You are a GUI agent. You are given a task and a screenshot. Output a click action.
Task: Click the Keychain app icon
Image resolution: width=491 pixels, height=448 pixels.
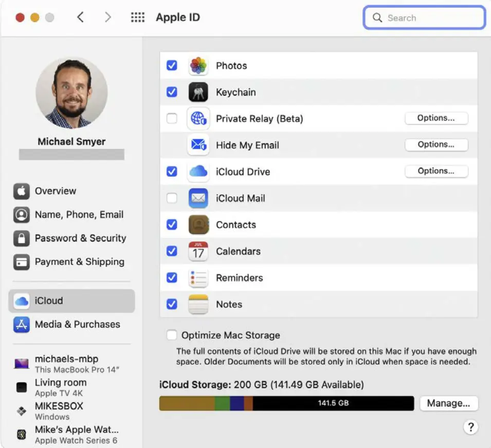pyautogui.click(x=198, y=92)
